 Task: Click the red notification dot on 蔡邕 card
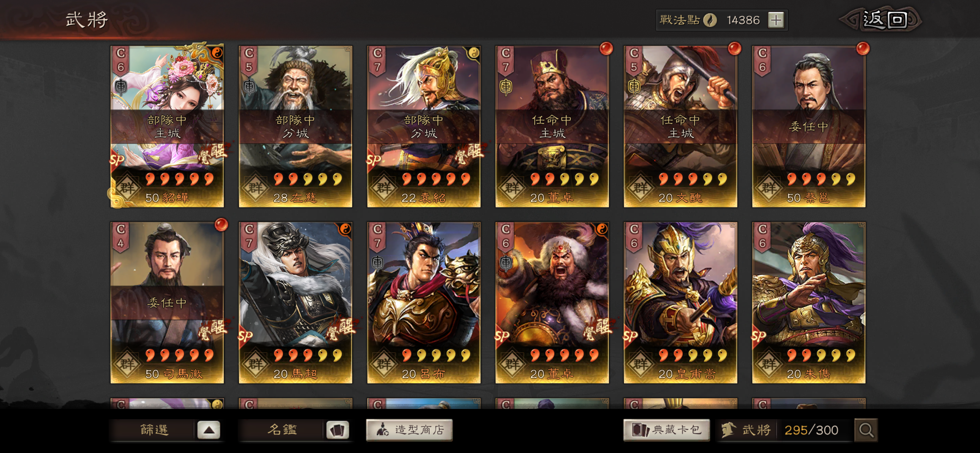click(863, 48)
